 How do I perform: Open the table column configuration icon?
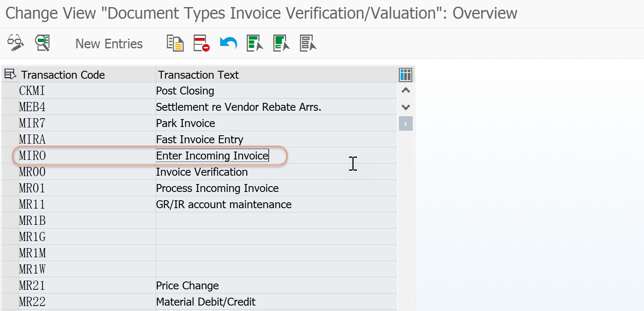406,75
